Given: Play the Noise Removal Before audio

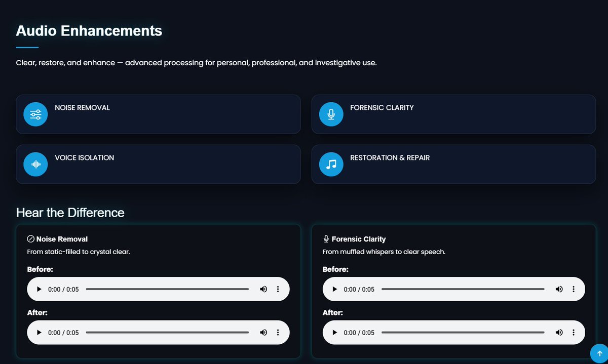Looking at the screenshot, I should (40, 289).
